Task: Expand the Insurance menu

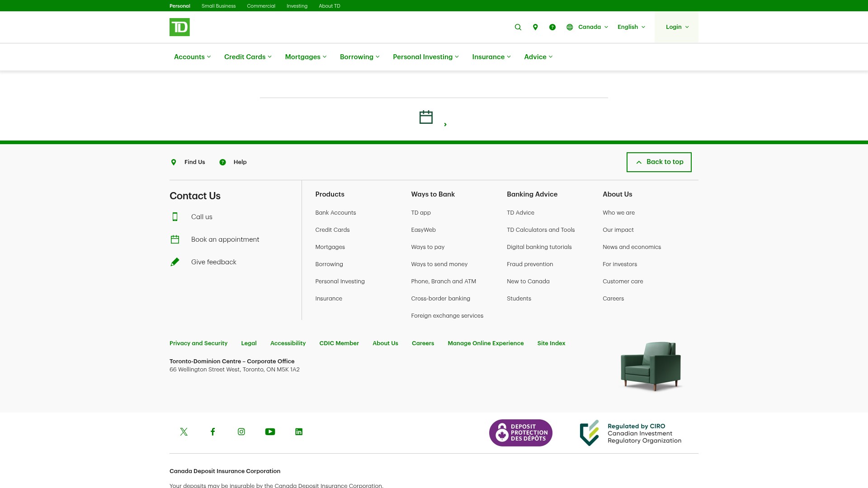Action: (x=491, y=57)
